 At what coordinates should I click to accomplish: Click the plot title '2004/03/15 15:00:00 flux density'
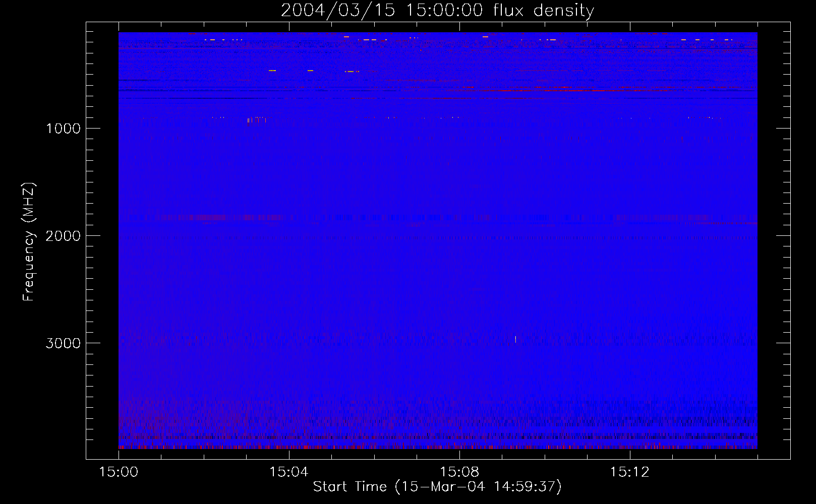(437, 10)
